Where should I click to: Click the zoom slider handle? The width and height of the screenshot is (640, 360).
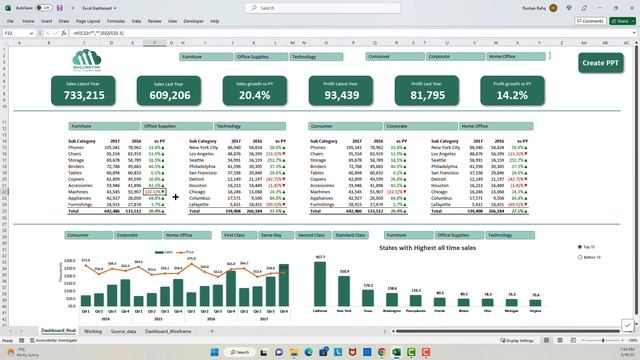(603, 340)
